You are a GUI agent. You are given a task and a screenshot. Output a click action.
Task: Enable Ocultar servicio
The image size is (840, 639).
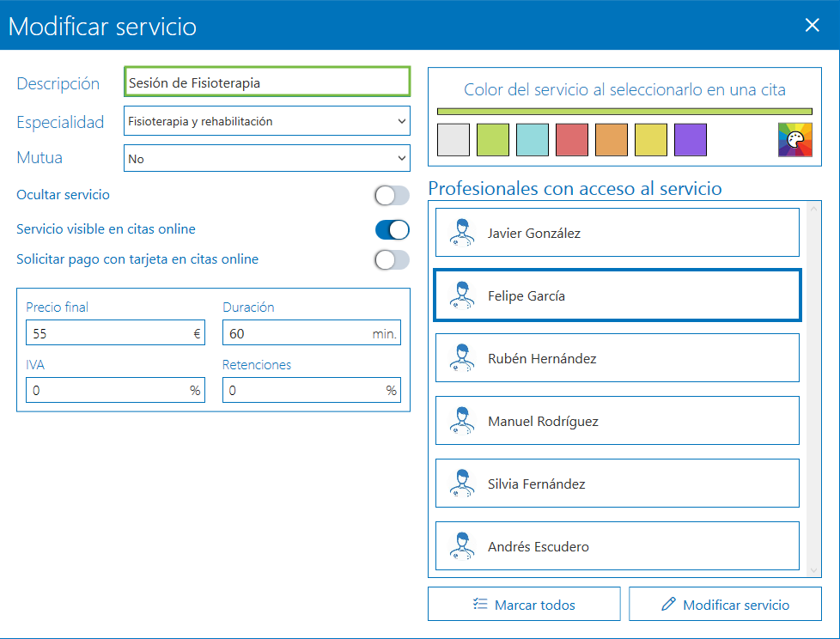pos(392,196)
